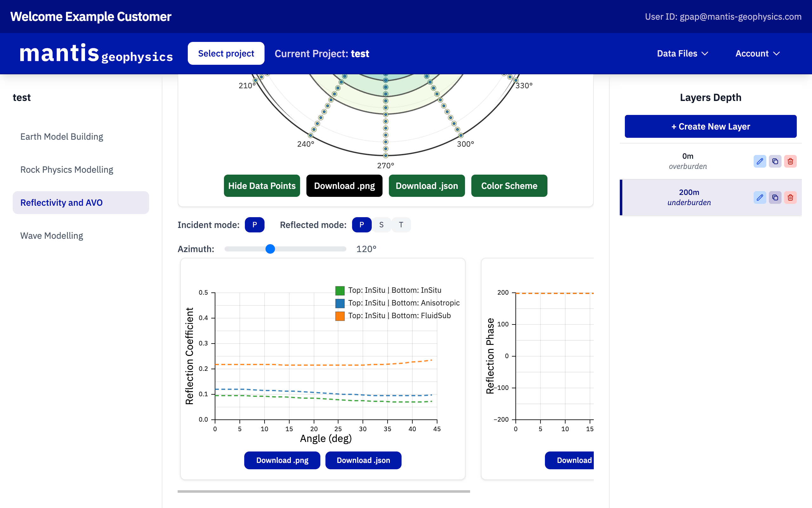Duplicate the 0m overburden layer

click(x=775, y=161)
